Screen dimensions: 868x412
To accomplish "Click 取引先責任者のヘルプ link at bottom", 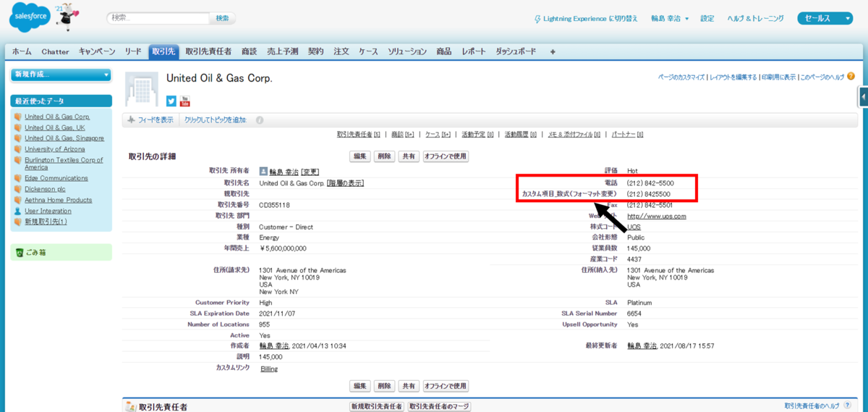I will click(x=812, y=406).
